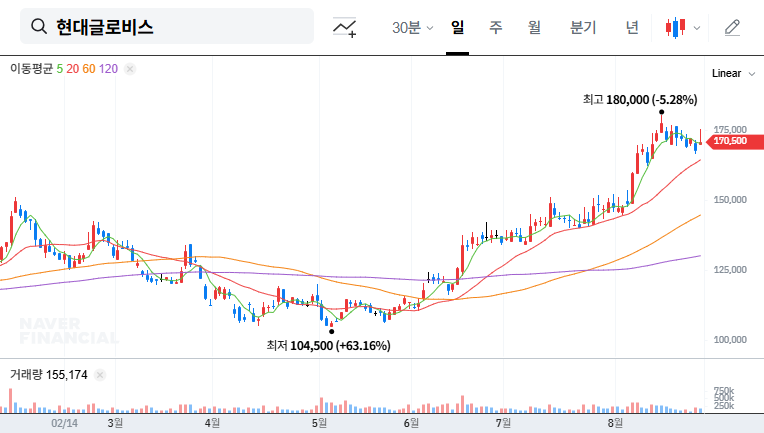Select the 일 daily tab

click(x=457, y=27)
